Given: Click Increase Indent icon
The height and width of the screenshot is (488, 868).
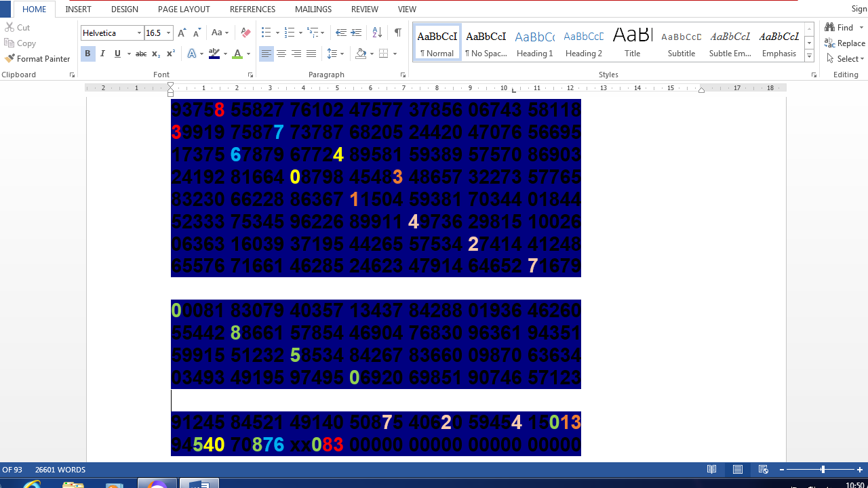Looking at the screenshot, I should pos(356,33).
